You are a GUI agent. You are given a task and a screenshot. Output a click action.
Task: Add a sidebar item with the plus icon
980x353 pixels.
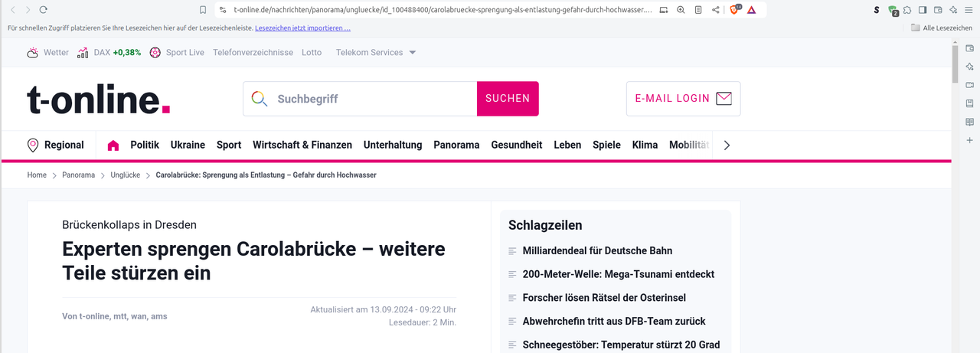point(969,140)
